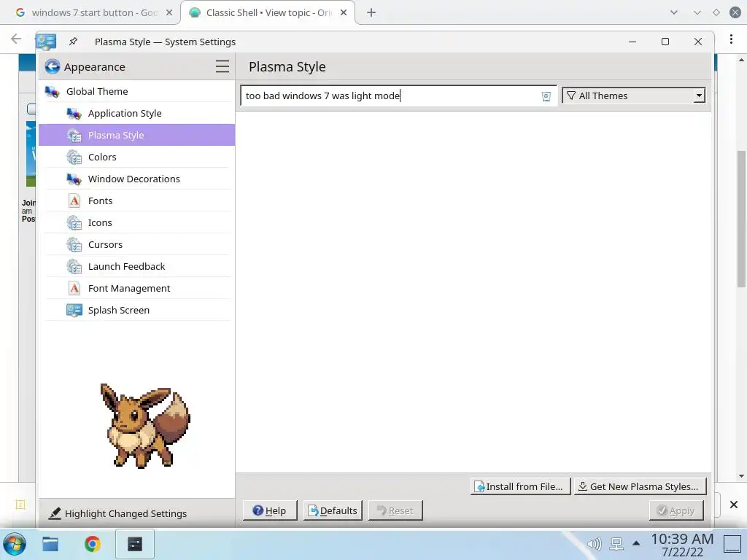Open the file manager from the taskbar
This screenshot has height=560, width=747.
pos(50,544)
